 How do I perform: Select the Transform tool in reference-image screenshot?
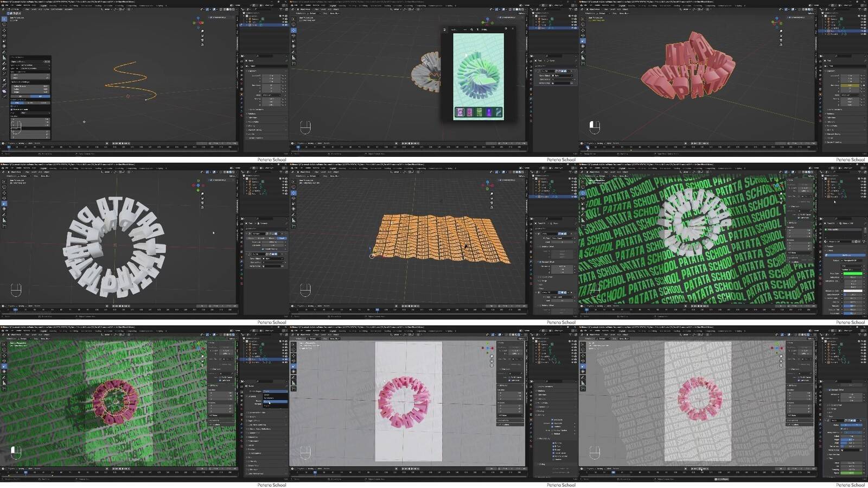[x=293, y=45]
